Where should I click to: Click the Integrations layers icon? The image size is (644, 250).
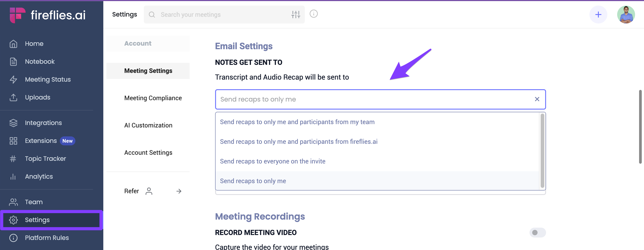[13, 123]
